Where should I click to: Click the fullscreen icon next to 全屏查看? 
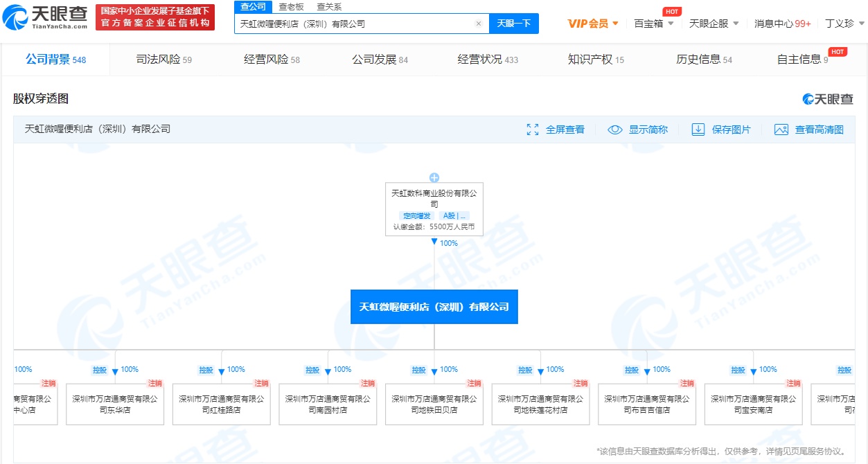click(x=533, y=130)
